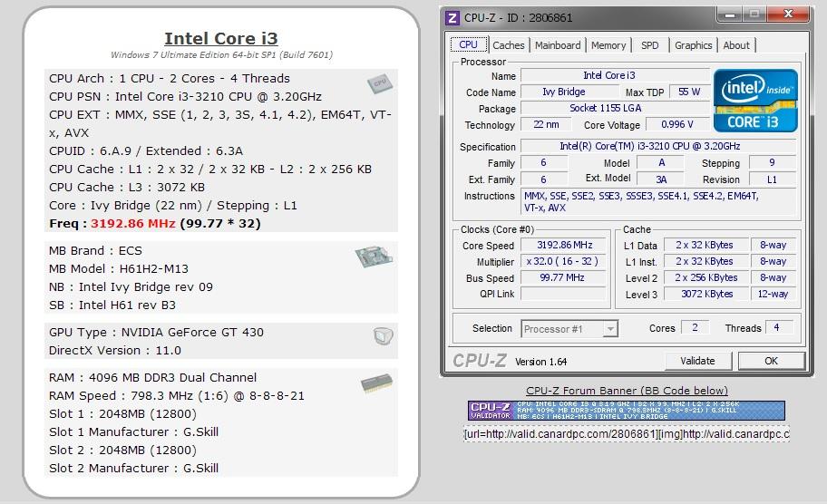Open the Memory tab
This screenshot has width=827, height=504.
pos(608,45)
